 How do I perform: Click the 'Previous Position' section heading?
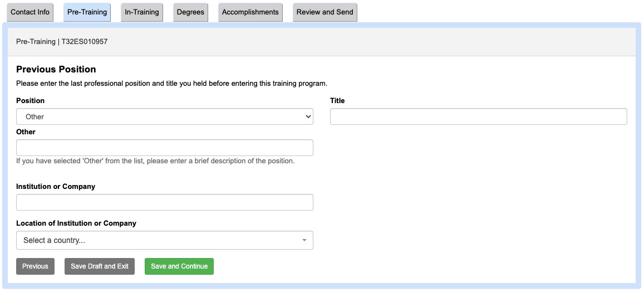(56, 70)
